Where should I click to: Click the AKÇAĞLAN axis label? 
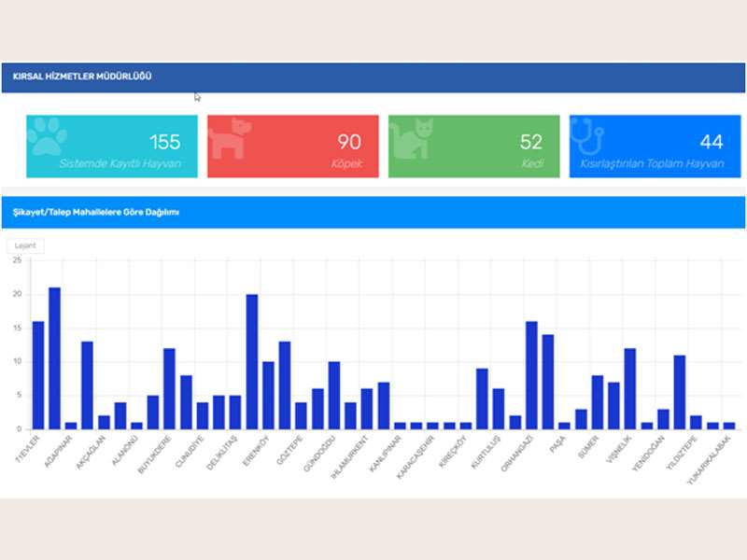(x=91, y=452)
